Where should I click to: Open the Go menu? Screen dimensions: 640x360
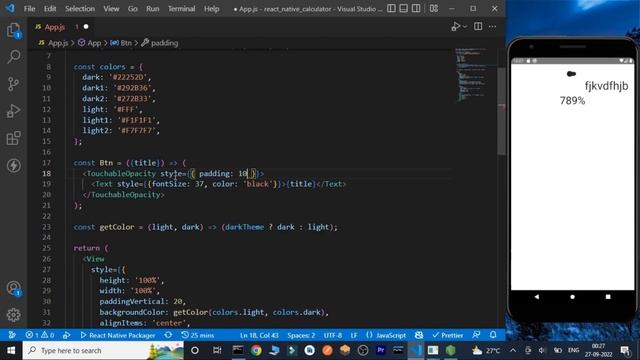coord(132,9)
